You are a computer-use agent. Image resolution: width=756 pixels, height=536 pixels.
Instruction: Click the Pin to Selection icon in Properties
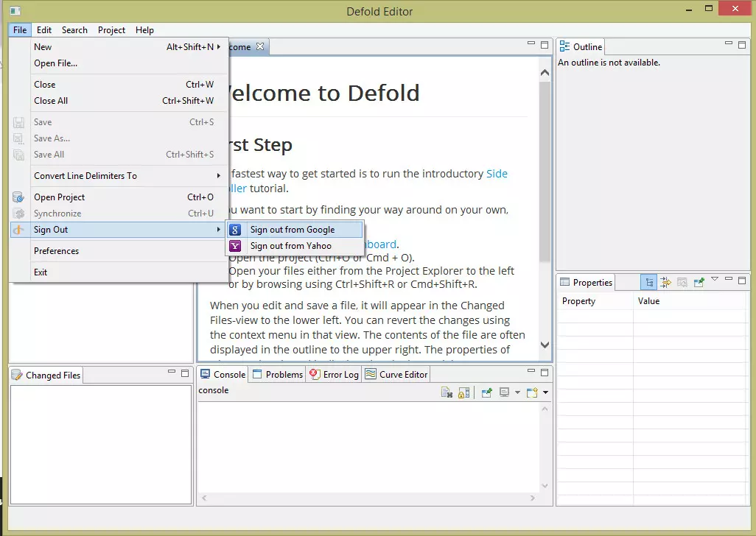699,282
